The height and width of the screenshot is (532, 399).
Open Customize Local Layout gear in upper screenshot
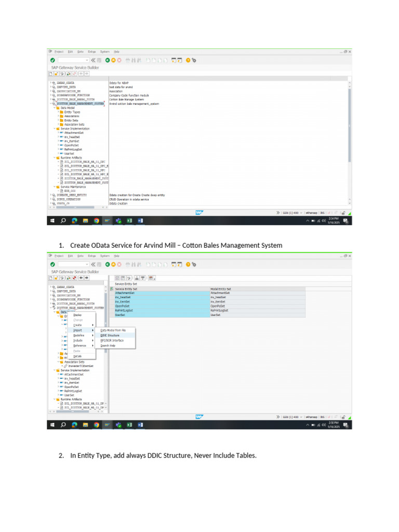point(194,60)
